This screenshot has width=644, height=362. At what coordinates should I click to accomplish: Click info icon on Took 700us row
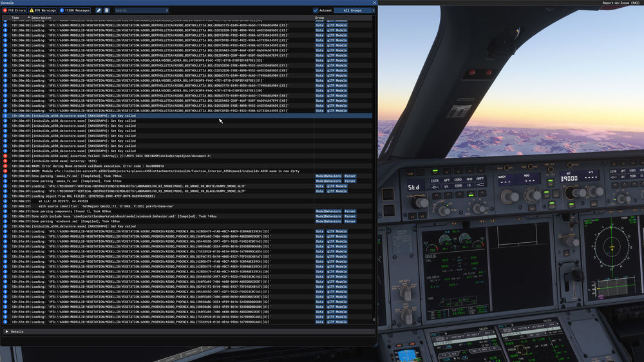coord(5,176)
